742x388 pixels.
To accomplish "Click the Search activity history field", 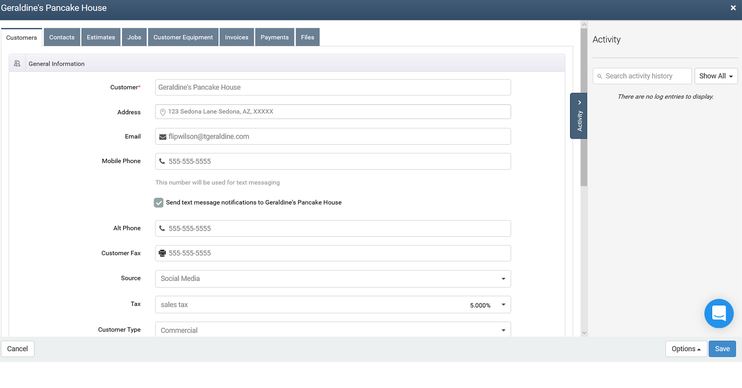I will (x=642, y=76).
